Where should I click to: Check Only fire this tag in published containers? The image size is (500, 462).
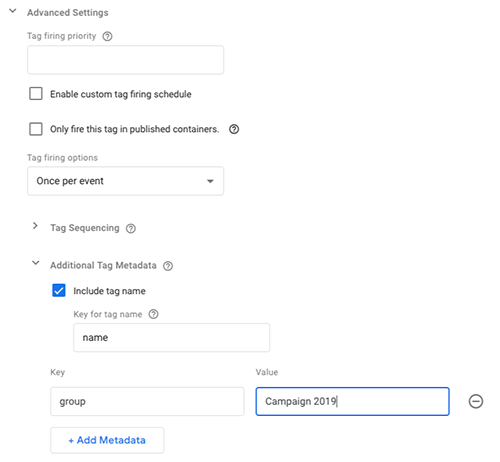point(36,129)
